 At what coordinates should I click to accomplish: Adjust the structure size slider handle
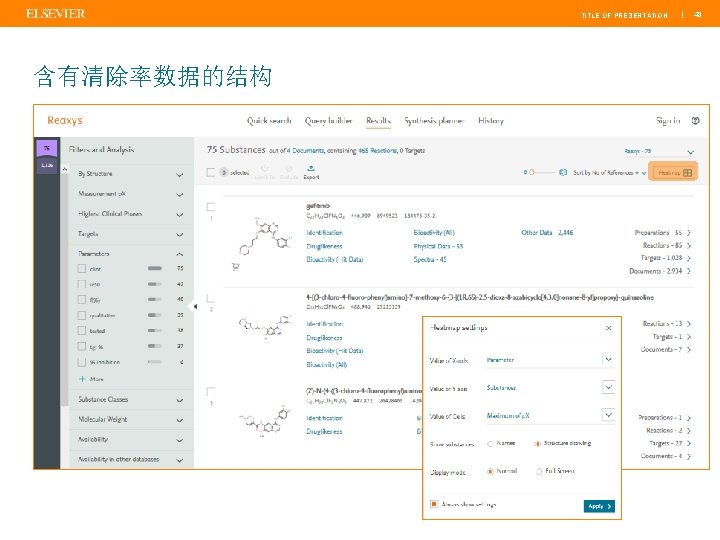tap(532, 172)
